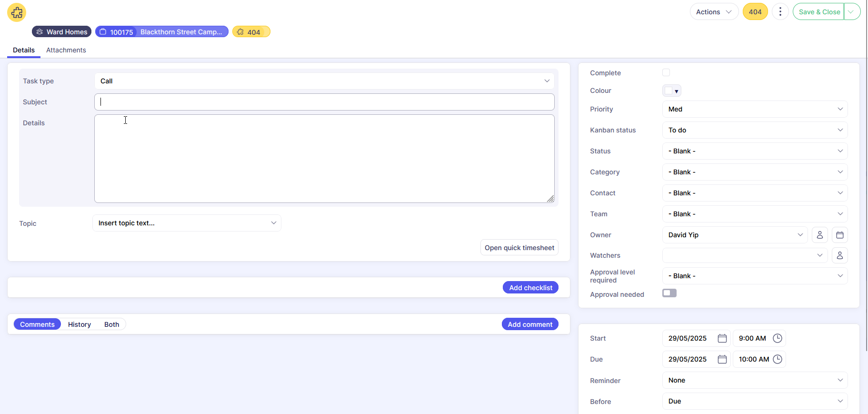Open the Actions menu
Viewport: 868px width, 414px height.
713,12
